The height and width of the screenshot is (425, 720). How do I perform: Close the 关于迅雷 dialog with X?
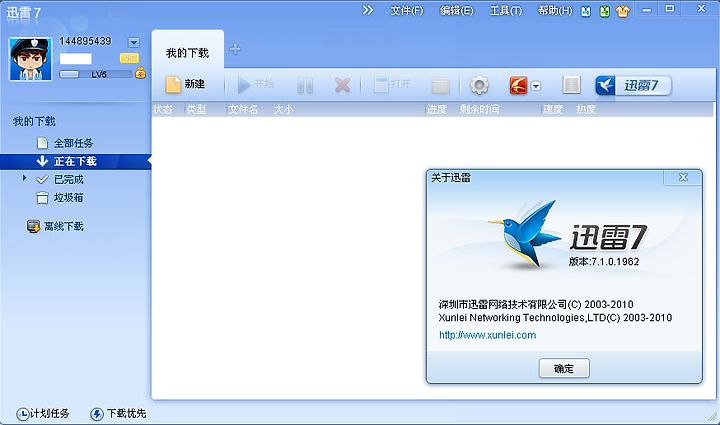pos(683,177)
